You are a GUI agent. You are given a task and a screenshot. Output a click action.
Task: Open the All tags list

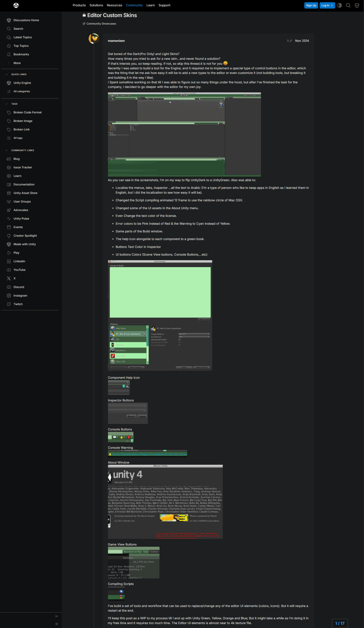18,138
